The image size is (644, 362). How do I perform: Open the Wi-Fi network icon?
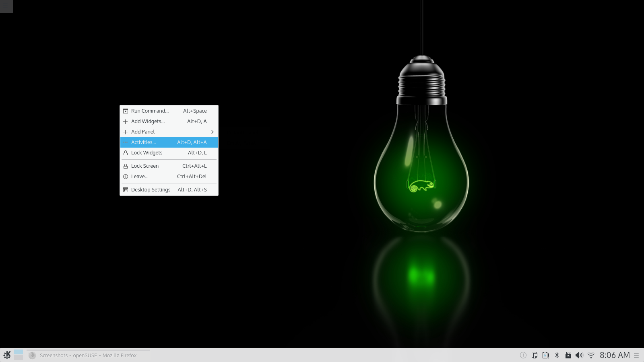coord(591,355)
